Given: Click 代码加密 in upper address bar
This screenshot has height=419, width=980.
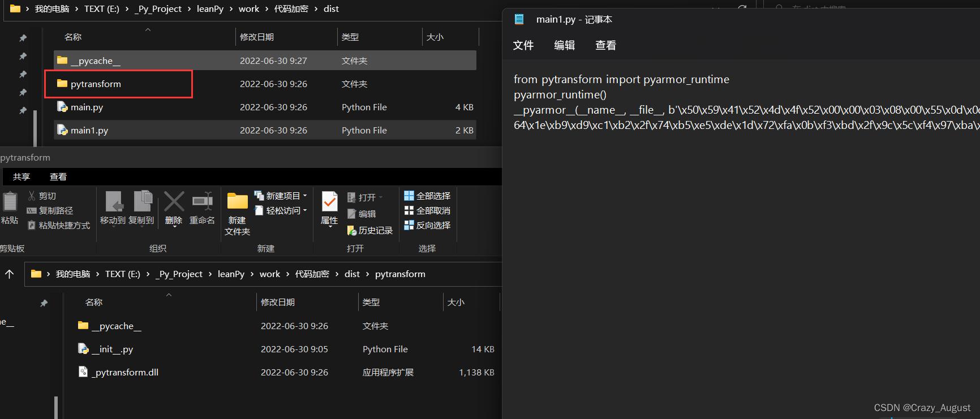Looking at the screenshot, I should [x=291, y=9].
